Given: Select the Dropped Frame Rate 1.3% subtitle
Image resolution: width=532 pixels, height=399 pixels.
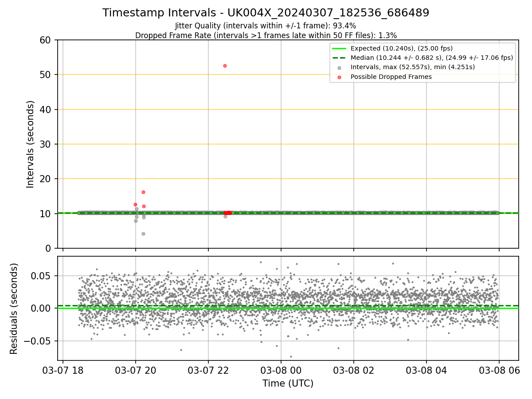Looking at the screenshot, I should 266,35.
